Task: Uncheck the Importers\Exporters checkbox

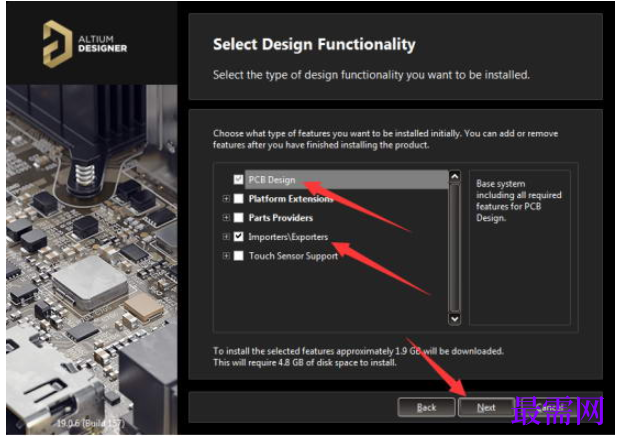Action: (x=238, y=237)
